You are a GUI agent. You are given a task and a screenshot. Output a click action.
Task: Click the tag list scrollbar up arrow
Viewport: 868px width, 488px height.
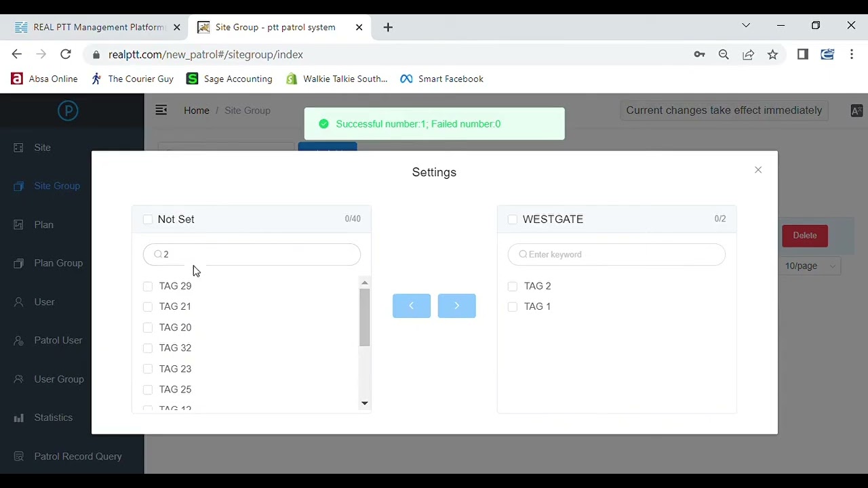pos(365,283)
